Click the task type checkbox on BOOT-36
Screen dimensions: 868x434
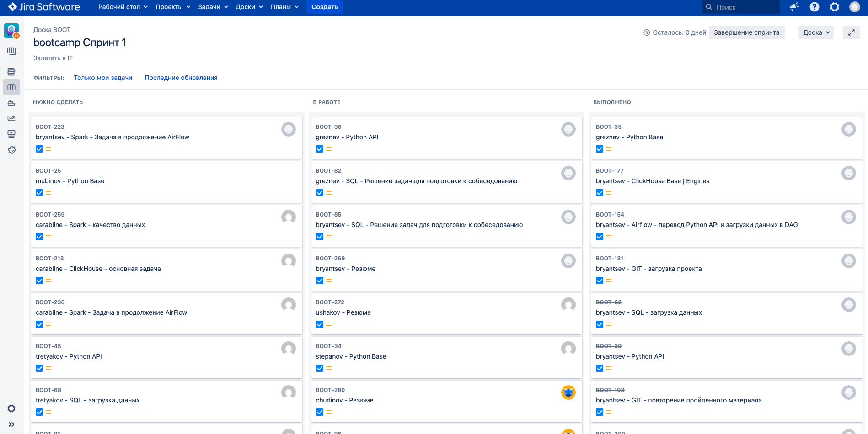click(320, 149)
